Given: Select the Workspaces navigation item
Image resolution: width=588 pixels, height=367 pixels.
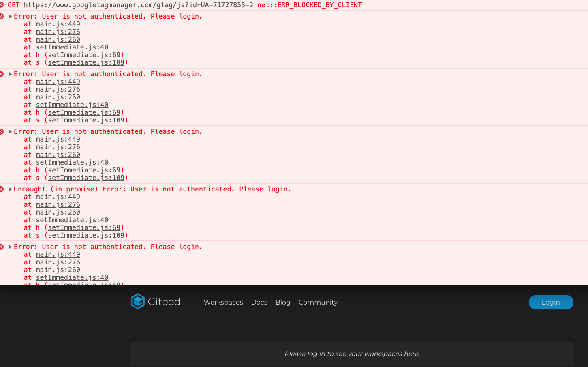Looking at the screenshot, I should (x=223, y=302).
